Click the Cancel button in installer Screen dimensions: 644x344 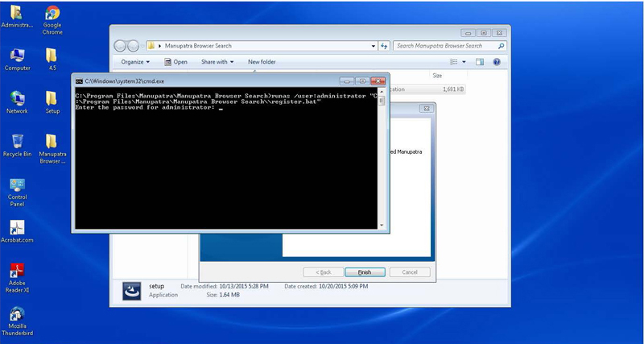click(410, 272)
